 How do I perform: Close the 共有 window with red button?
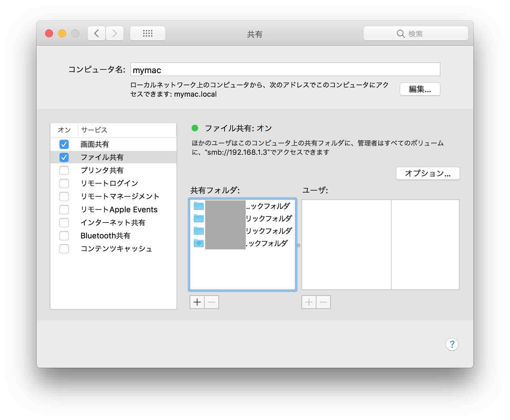[49, 33]
